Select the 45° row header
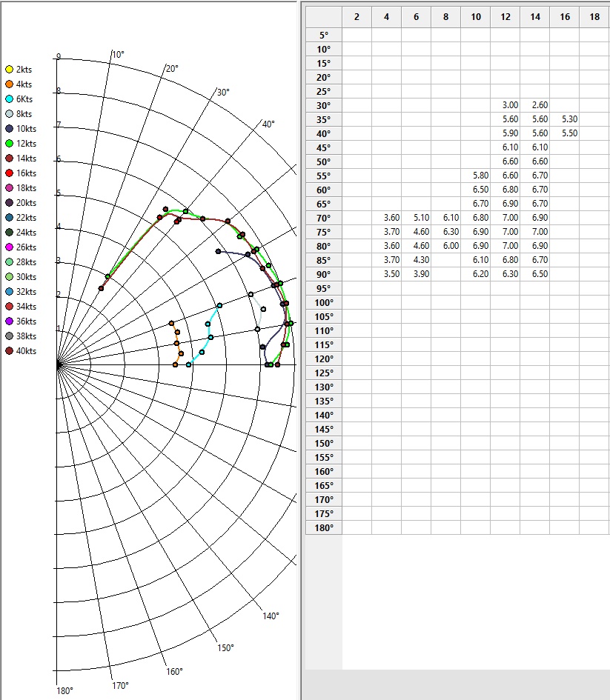Viewport: 610px width, 700px height. tap(324, 147)
